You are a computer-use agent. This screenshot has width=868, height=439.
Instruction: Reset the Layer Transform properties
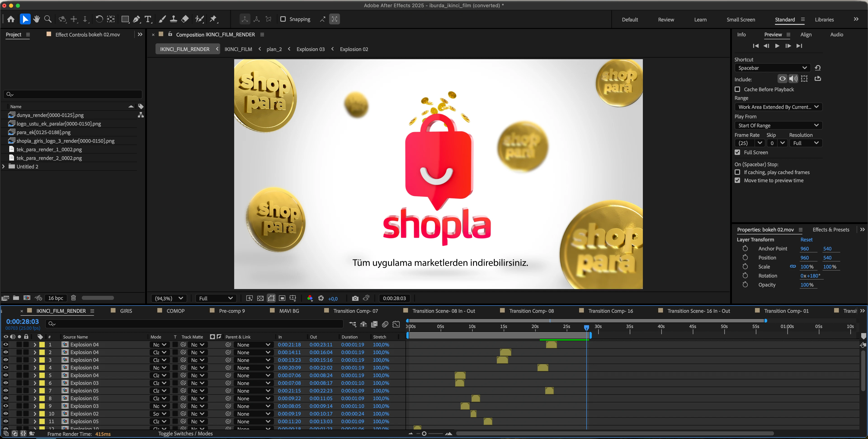click(806, 240)
